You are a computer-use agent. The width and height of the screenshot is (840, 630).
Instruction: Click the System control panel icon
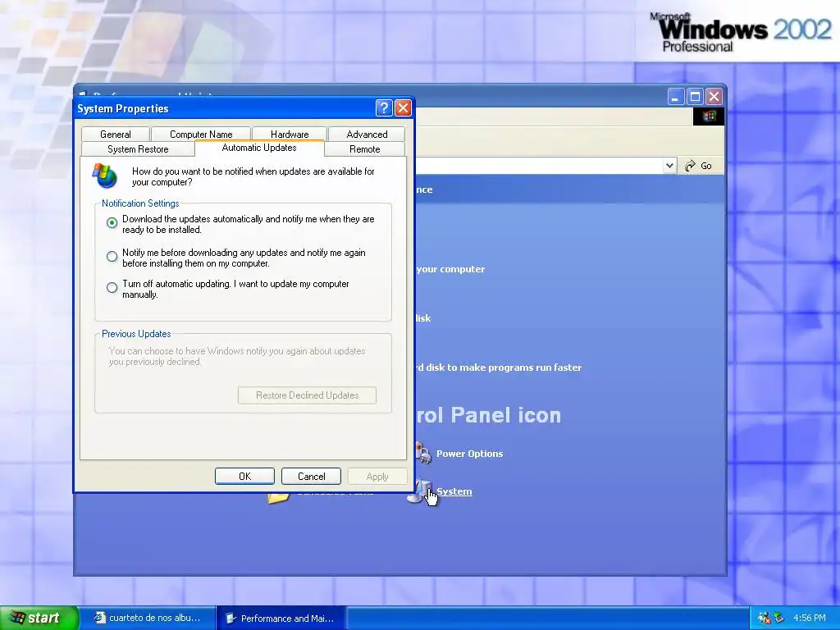[421, 491]
